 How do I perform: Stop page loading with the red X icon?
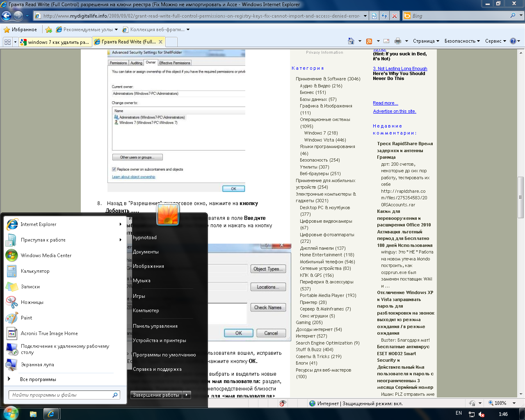[395, 16]
